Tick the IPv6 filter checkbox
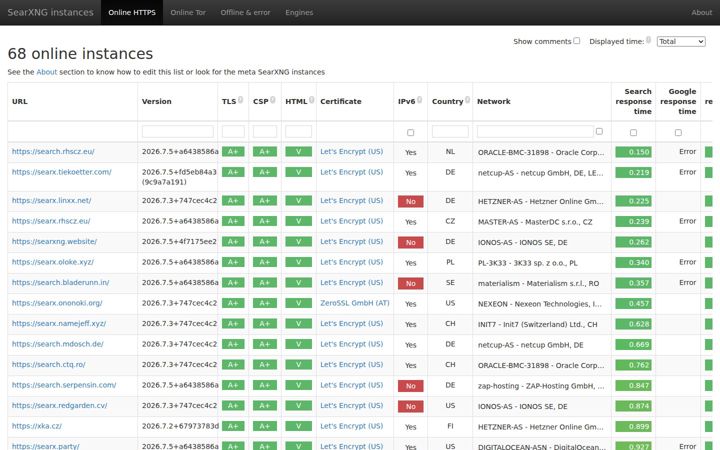The width and height of the screenshot is (720, 450). coord(411,132)
